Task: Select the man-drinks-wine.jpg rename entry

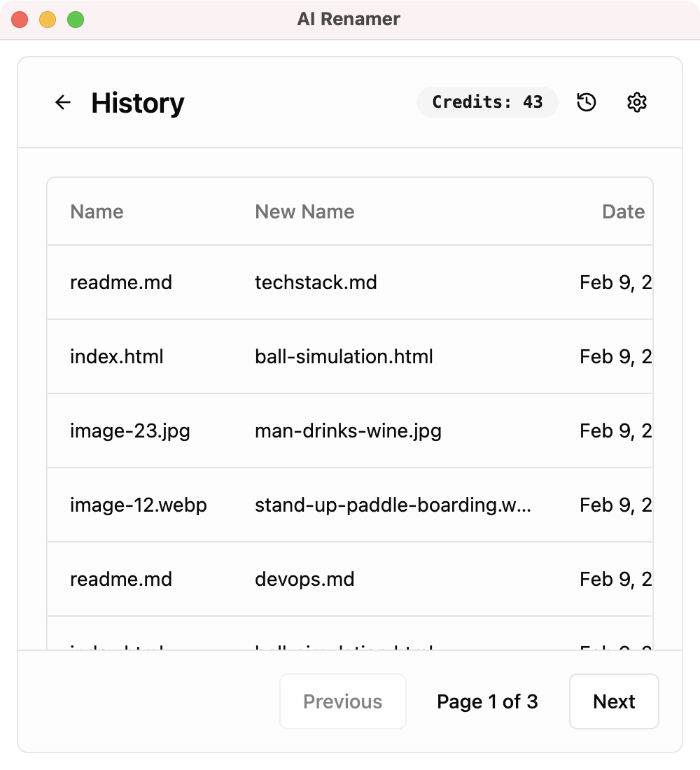Action: point(347,430)
